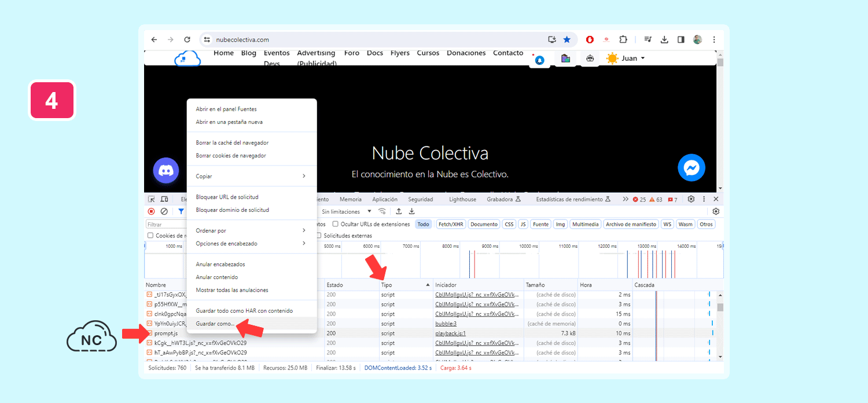This screenshot has width=868, height=403.
Task: Click the page reload icon
Action: click(187, 39)
